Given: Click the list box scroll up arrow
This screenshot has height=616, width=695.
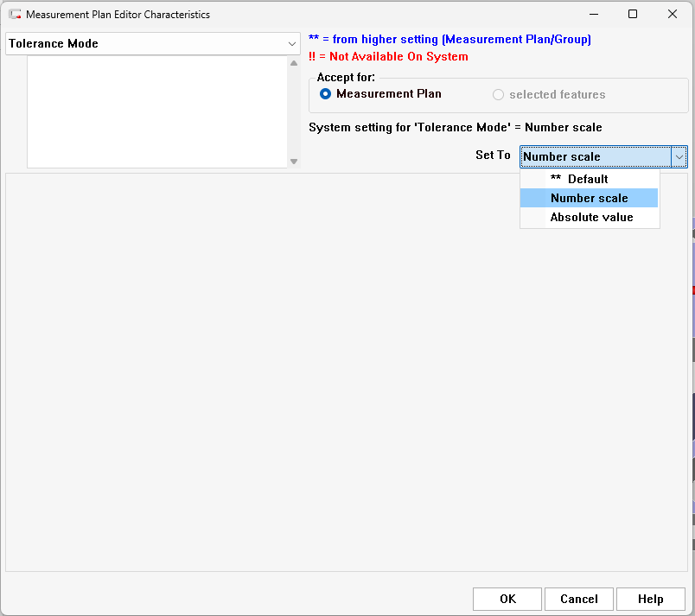Looking at the screenshot, I should 294,63.
